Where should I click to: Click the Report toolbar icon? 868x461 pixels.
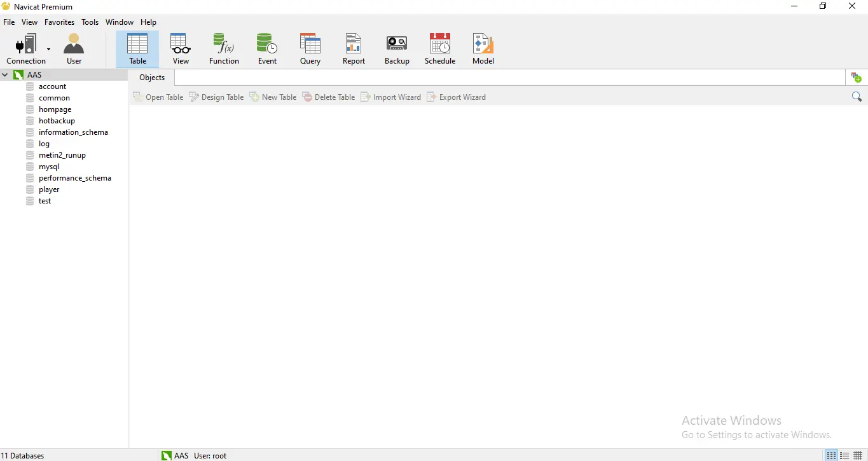[x=354, y=49]
